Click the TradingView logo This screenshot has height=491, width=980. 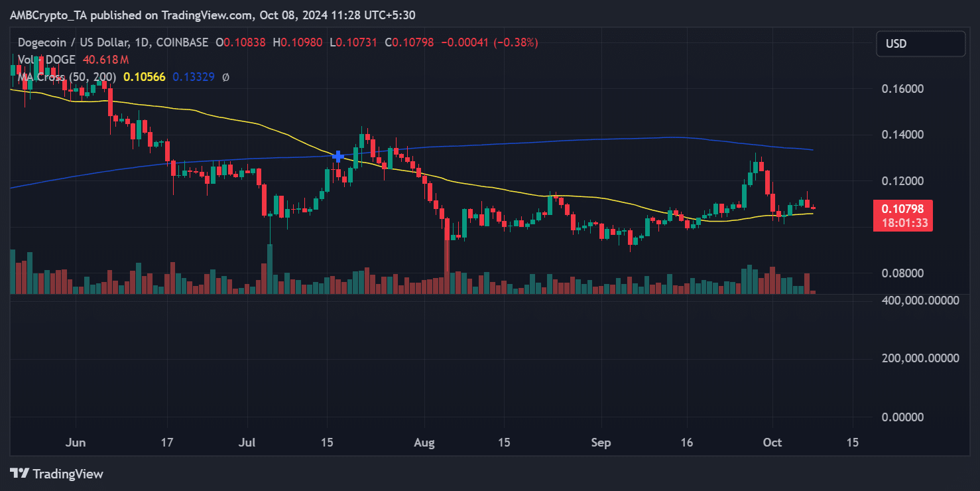click(x=57, y=474)
